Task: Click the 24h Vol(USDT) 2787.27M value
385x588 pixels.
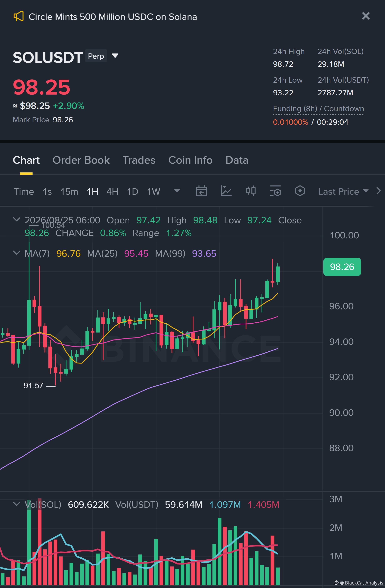Action: pos(335,93)
